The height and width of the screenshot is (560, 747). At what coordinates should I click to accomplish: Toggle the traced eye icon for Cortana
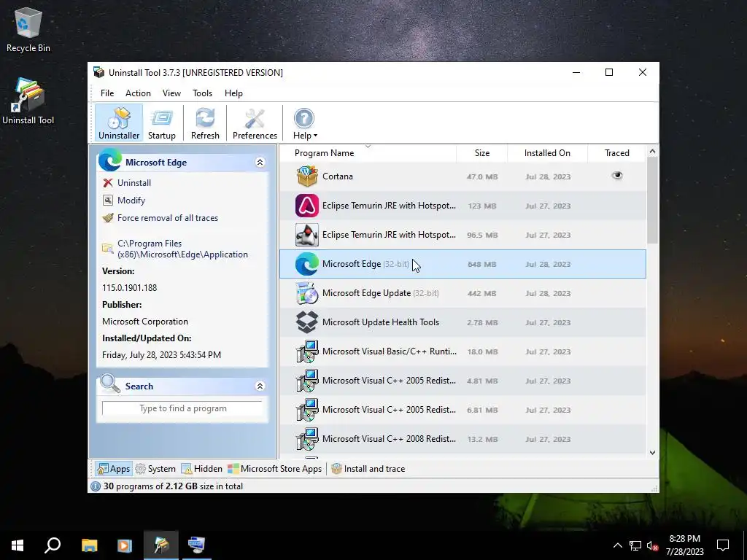click(x=617, y=176)
